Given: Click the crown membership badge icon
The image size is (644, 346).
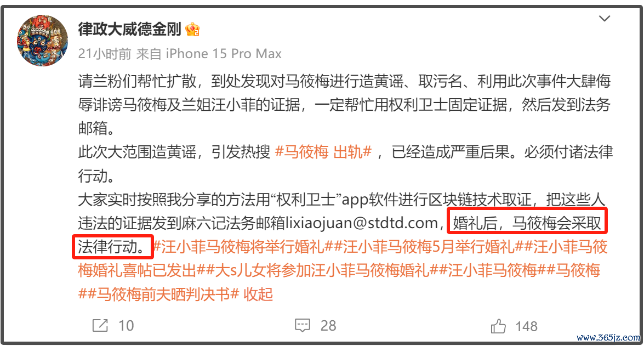Looking at the screenshot, I should point(192,30).
